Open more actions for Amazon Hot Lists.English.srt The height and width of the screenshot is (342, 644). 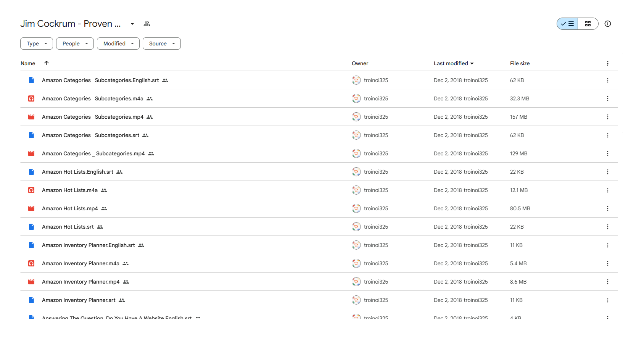(608, 172)
